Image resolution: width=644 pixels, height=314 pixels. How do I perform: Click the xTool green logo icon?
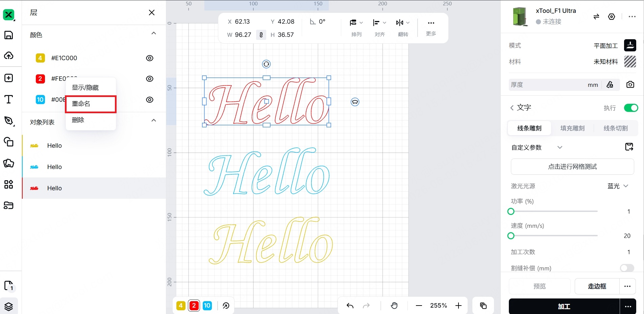tap(8, 15)
